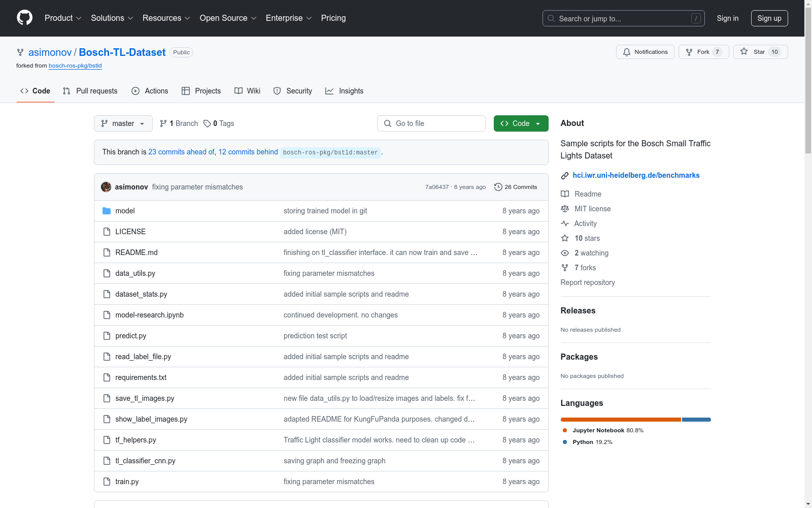Image resolution: width=812 pixels, height=508 pixels.
Task: Click the Sign in link
Action: tap(728, 18)
